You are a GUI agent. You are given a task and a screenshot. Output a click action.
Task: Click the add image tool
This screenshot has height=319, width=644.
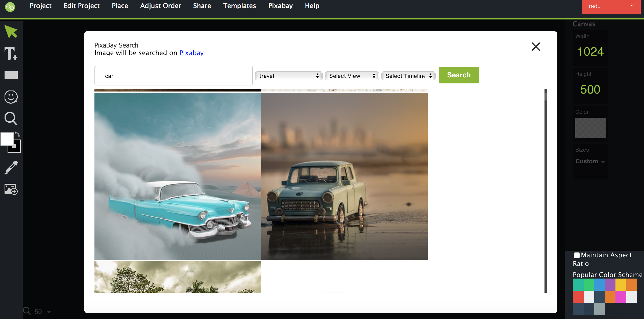click(x=11, y=189)
